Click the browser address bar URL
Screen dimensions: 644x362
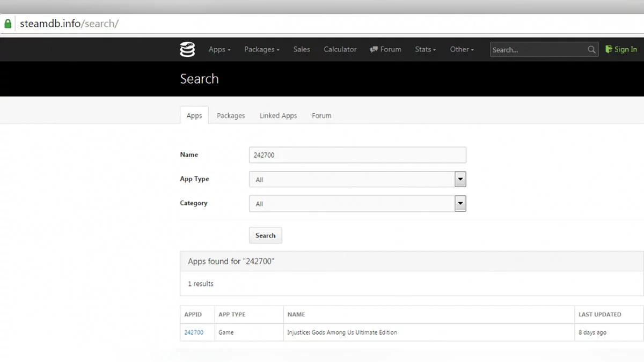[69, 24]
